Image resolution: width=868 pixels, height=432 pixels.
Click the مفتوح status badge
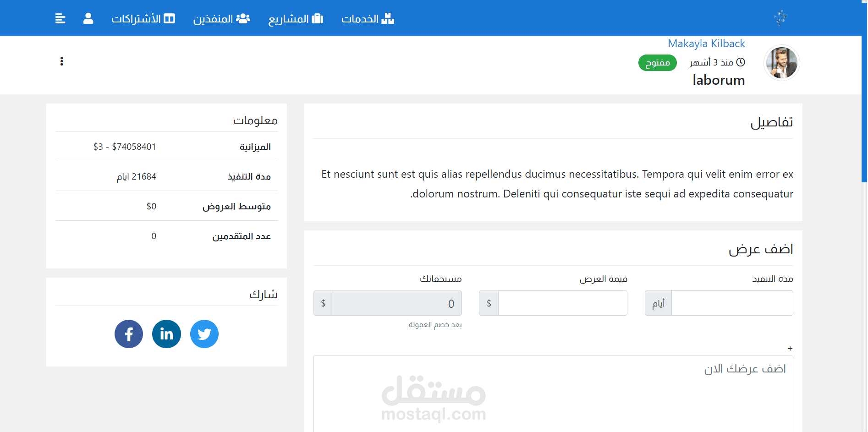(x=657, y=63)
